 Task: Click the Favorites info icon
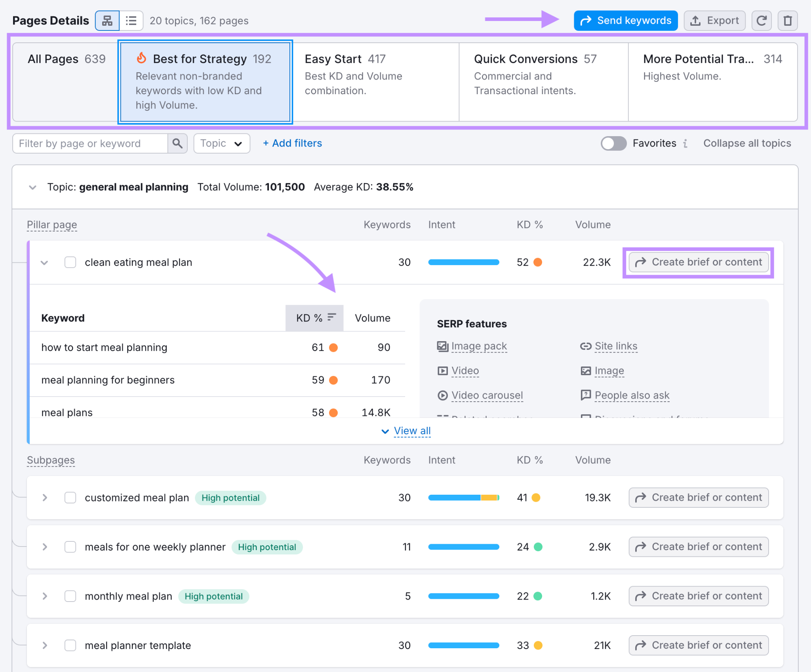pyautogui.click(x=685, y=143)
